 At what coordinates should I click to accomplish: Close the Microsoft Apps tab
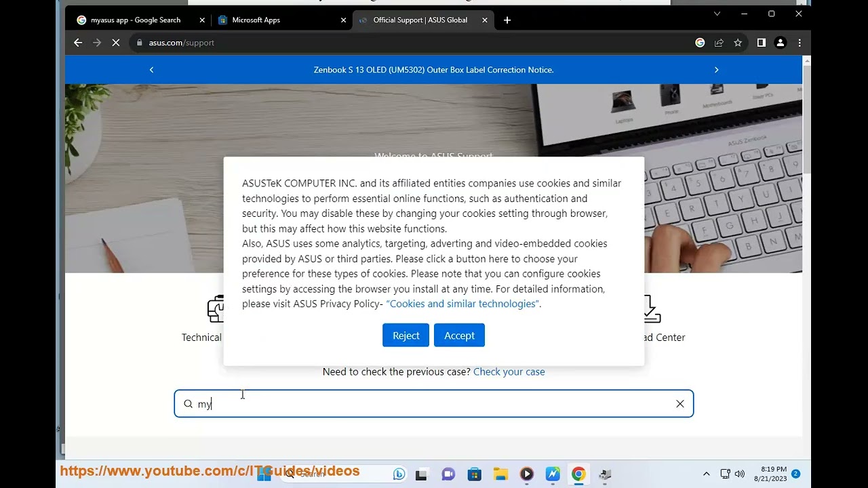[x=343, y=20]
